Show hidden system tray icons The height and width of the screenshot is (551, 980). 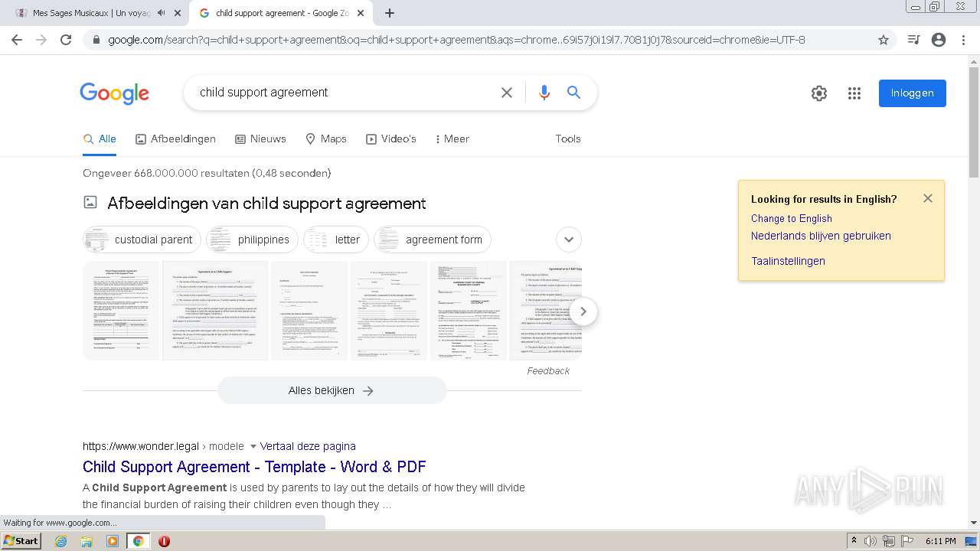[x=854, y=541]
